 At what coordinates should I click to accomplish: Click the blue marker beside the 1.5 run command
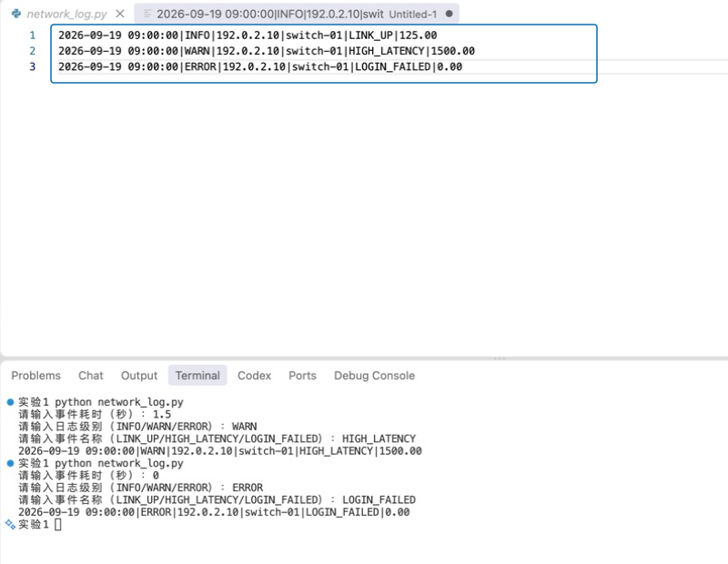(x=10, y=402)
